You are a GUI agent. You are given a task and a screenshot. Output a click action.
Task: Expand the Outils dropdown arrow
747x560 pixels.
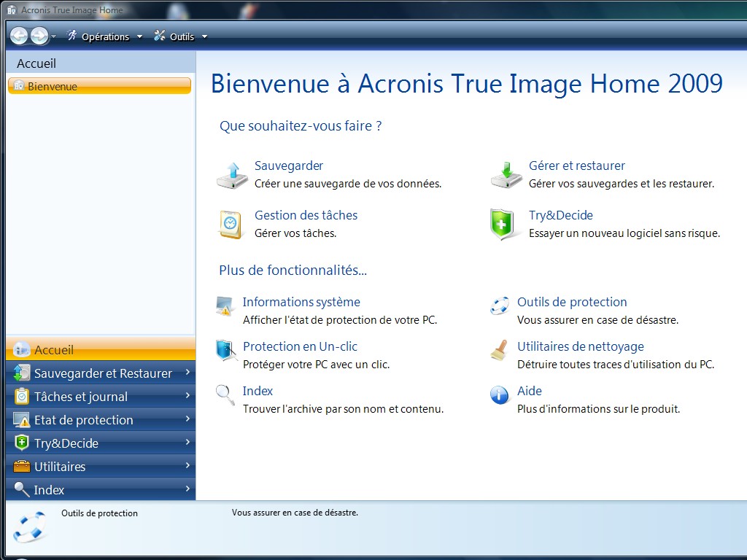pos(204,36)
